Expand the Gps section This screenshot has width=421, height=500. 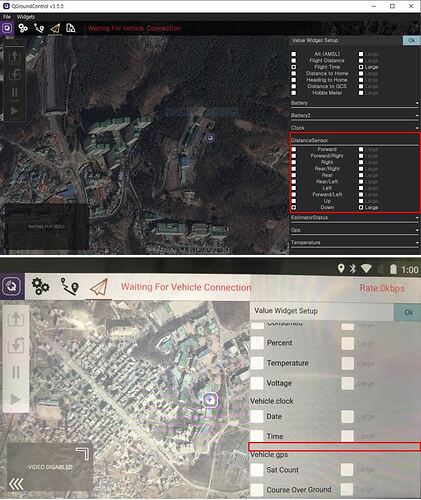tap(355, 230)
